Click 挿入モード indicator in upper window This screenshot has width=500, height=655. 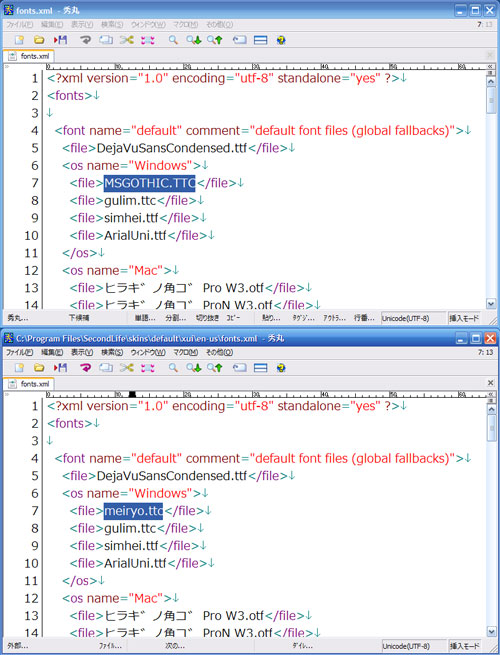pyautogui.click(x=464, y=318)
